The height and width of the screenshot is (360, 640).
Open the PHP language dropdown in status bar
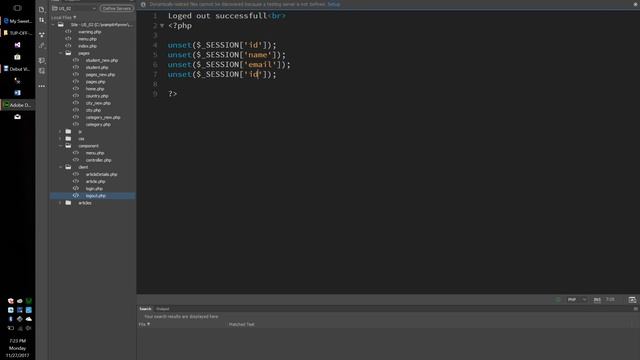[x=577, y=300]
